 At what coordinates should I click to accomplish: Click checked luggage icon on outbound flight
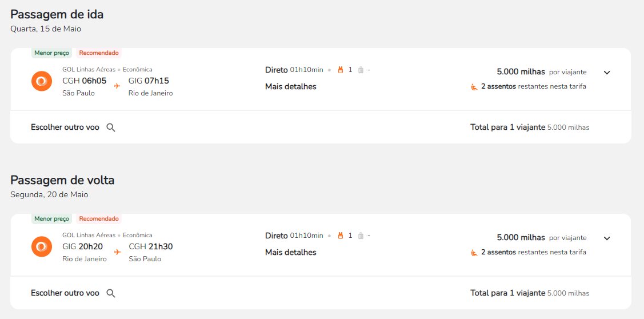pyautogui.click(x=361, y=70)
